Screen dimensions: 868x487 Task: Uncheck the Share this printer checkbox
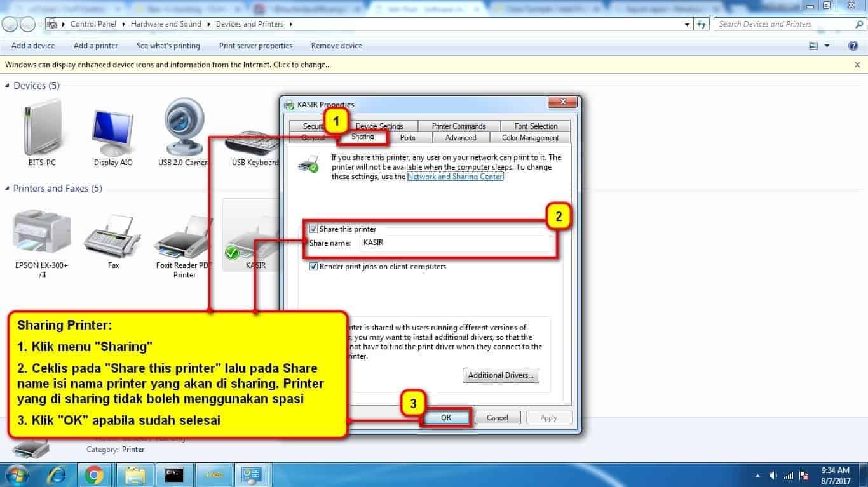tap(313, 229)
